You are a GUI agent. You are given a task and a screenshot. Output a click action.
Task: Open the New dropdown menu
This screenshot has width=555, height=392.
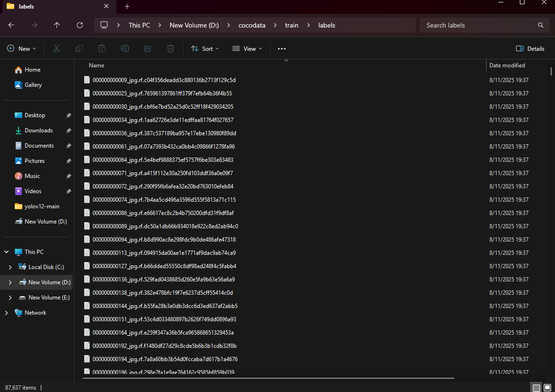(x=21, y=49)
